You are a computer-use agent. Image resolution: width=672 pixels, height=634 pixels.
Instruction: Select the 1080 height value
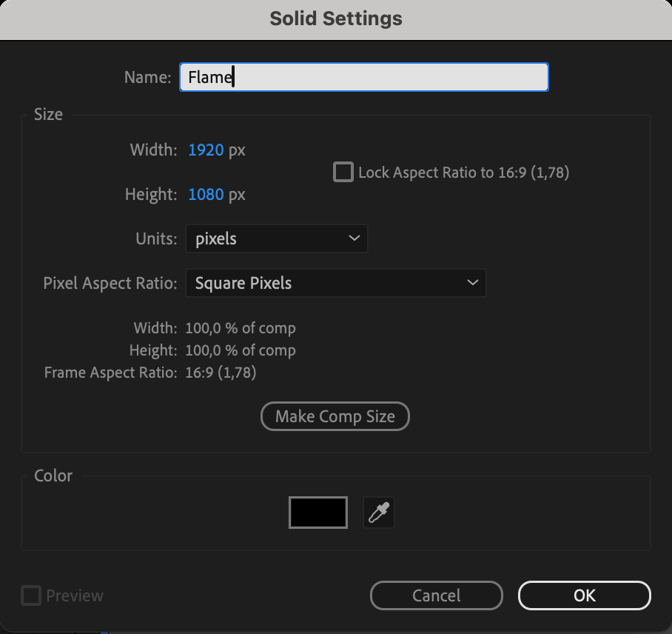(x=206, y=195)
